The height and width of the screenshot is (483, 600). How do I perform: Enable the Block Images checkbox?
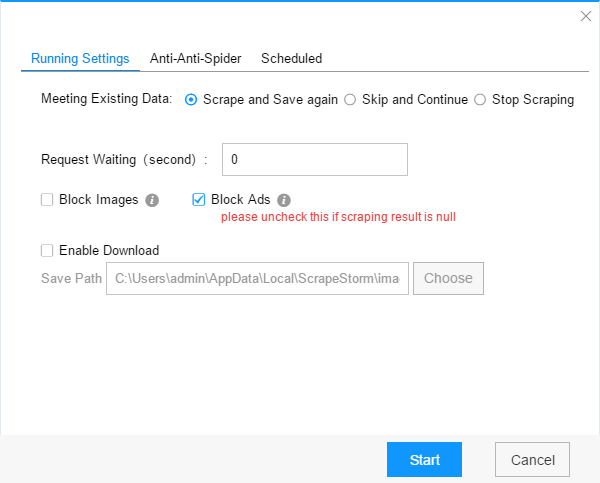pyautogui.click(x=47, y=199)
